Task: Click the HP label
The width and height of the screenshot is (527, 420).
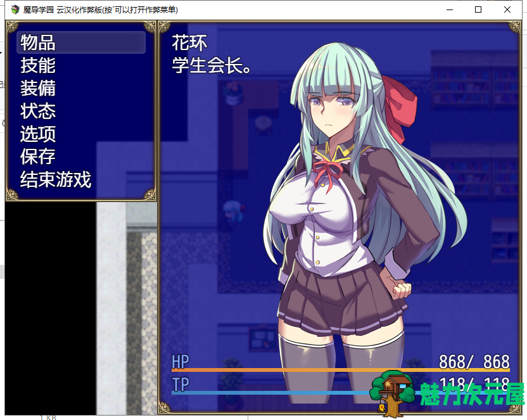Action: 181,362
